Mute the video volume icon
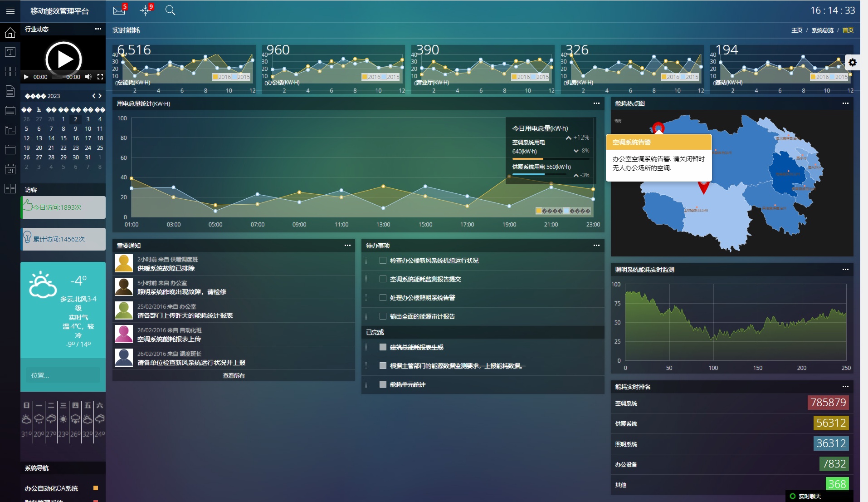The height and width of the screenshot is (502, 868). [x=88, y=77]
